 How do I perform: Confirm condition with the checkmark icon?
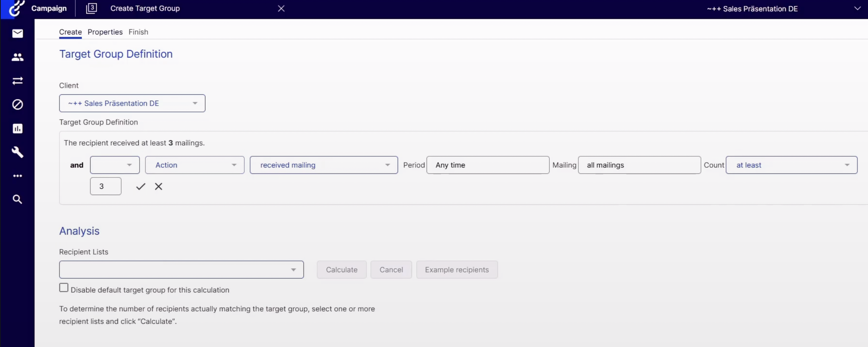point(140,186)
